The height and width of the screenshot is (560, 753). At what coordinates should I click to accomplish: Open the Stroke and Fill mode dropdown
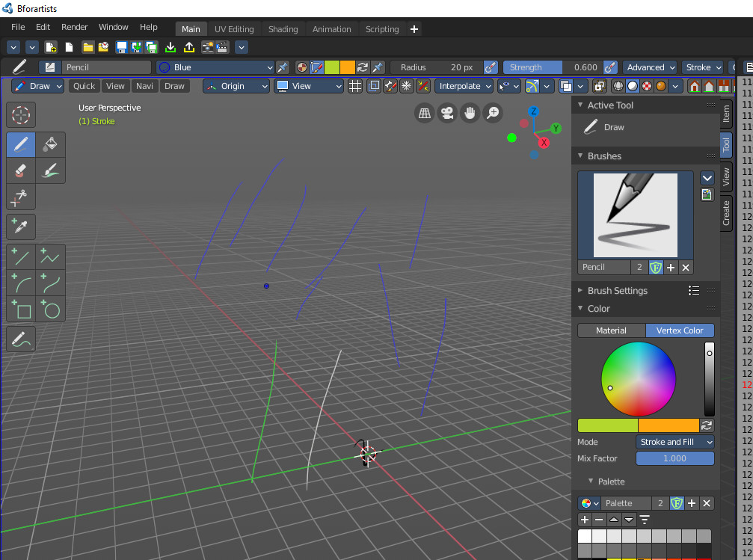pyautogui.click(x=674, y=442)
